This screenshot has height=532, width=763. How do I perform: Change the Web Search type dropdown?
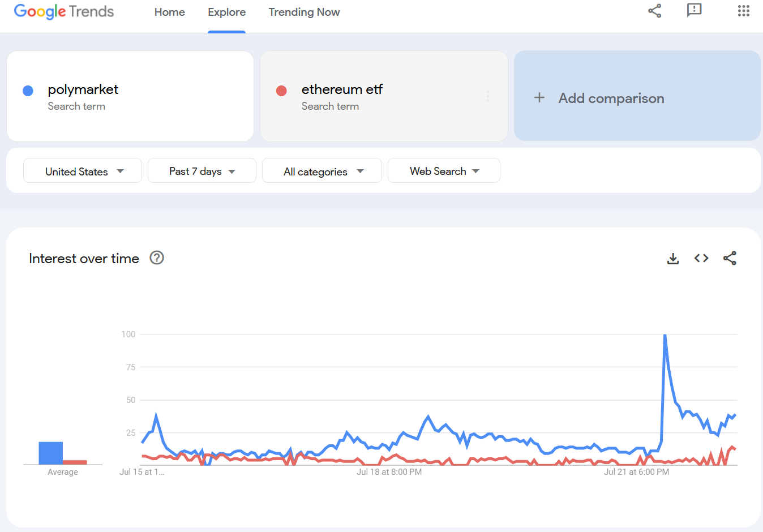[x=444, y=171]
